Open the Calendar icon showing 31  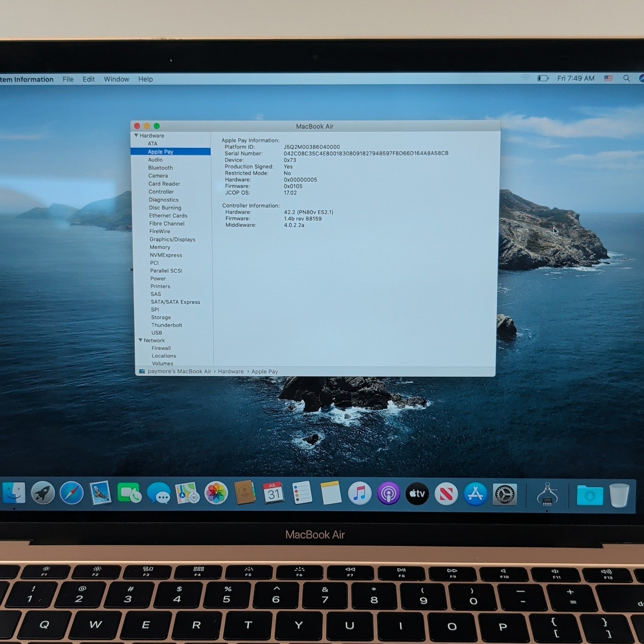click(x=273, y=493)
